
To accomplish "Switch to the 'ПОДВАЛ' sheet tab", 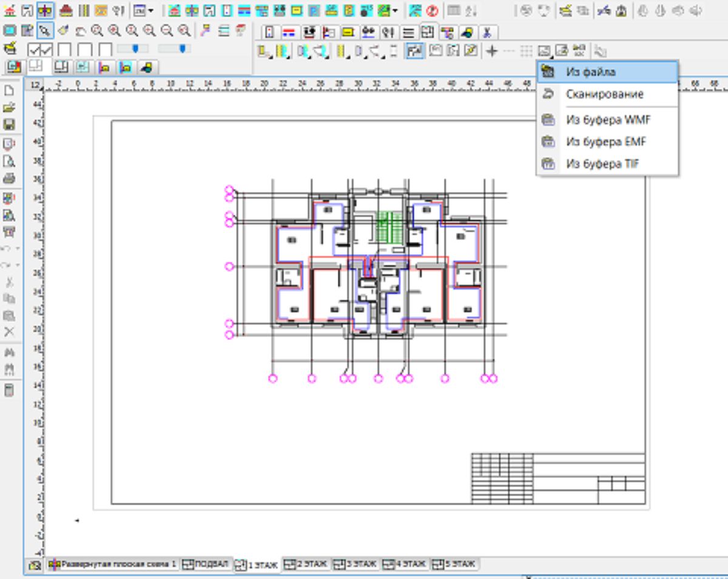I will (x=206, y=564).
